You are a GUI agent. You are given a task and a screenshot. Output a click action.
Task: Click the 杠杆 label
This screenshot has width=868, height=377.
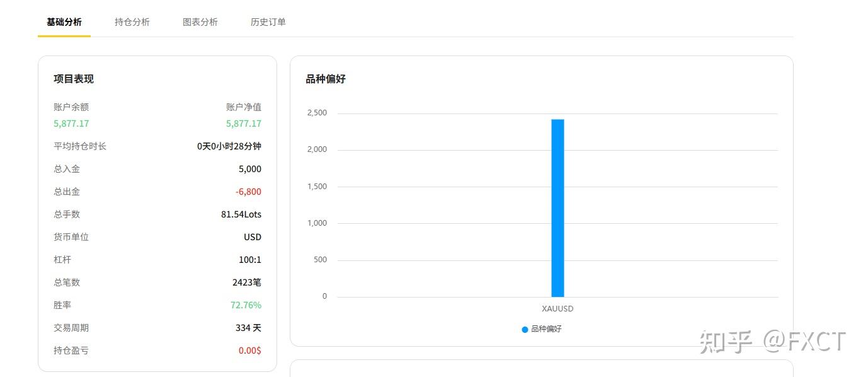click(62, 260)
